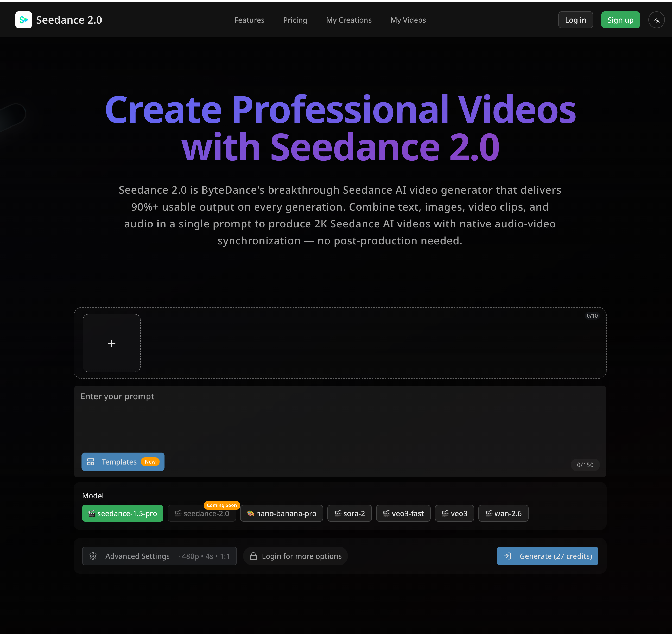The image size is (672, 634).
Task: Click the plus icon to upload media
Action: (112, 343)
